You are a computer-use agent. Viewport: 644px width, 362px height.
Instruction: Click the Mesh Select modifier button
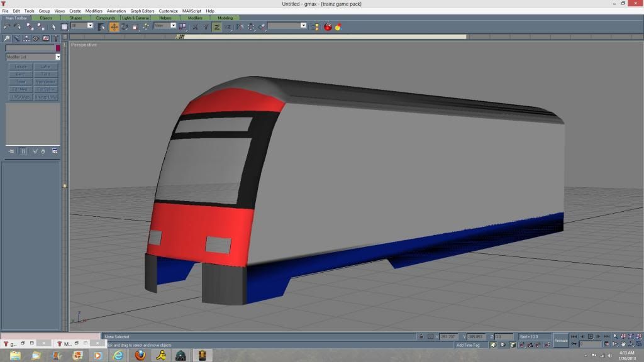(x=46, y=82)
